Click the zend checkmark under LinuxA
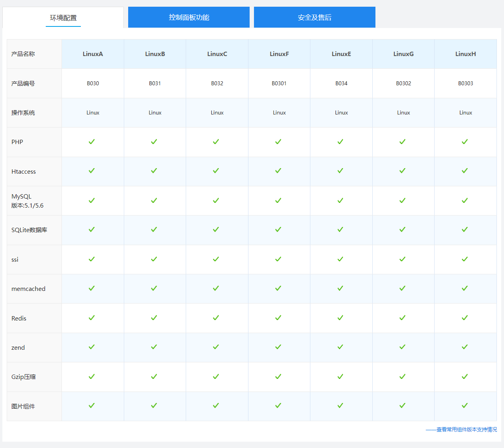504x448 pixels. point(92,347)
